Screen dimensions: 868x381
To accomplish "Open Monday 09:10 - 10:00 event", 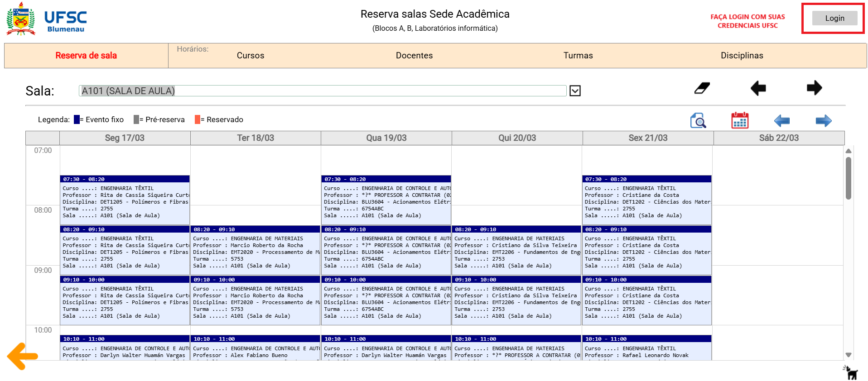I will (125, 300).
